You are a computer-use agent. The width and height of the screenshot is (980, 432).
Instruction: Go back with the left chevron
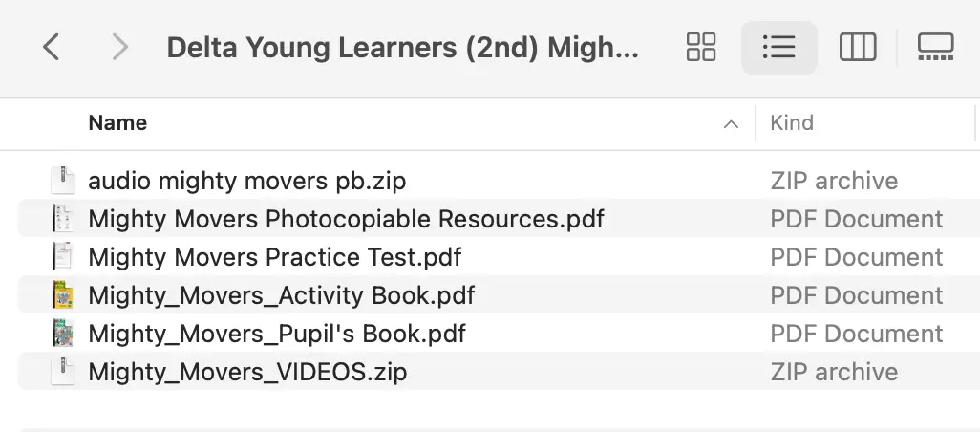(52, 47)
